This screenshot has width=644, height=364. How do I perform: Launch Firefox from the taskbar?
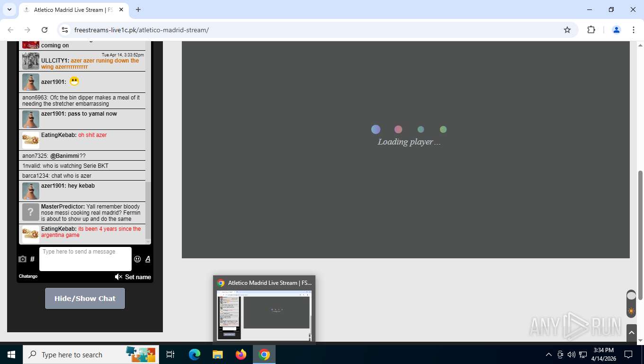(241, 355)
